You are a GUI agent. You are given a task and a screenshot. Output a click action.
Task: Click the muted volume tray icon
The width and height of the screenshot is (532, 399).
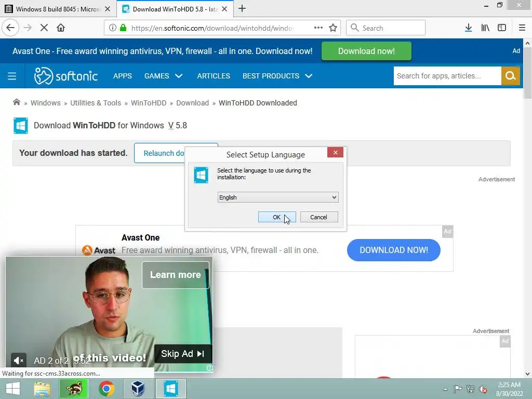pyautogui.click(x=483, y=389)
